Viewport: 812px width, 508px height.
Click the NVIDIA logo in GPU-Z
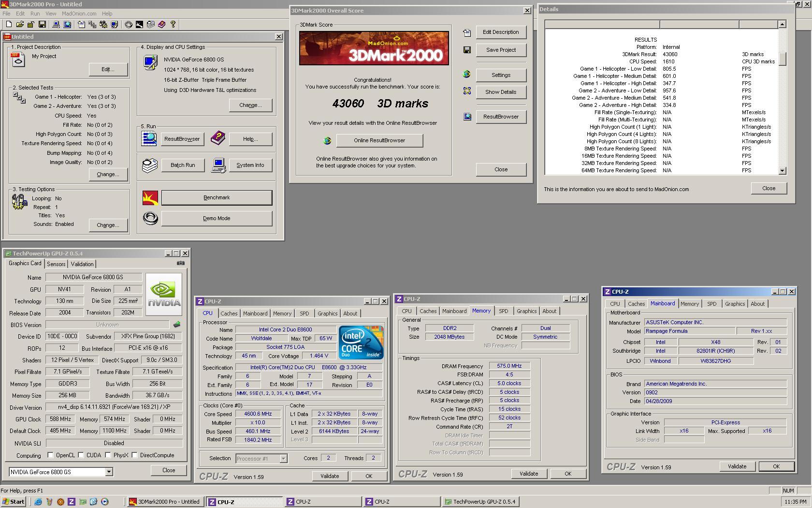[x=164, y=294]
